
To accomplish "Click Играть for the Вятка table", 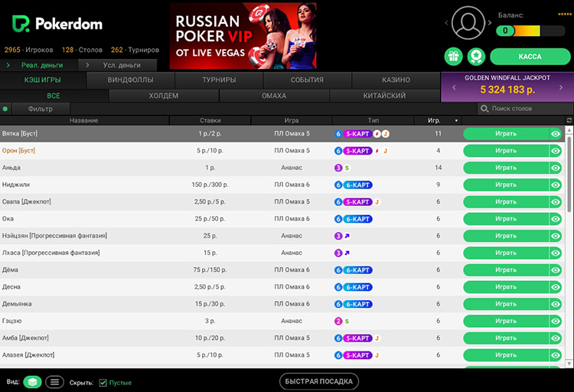I will point(506,134).
